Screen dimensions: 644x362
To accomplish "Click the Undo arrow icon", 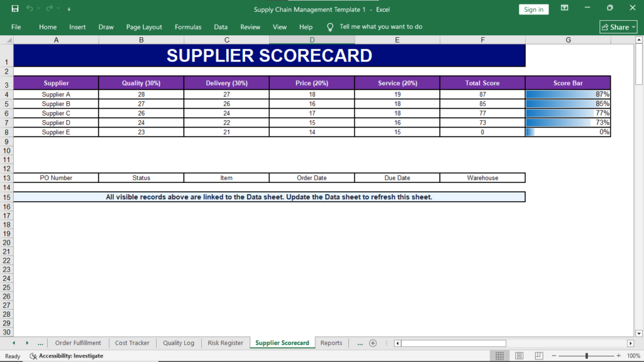I will [30, 9].
